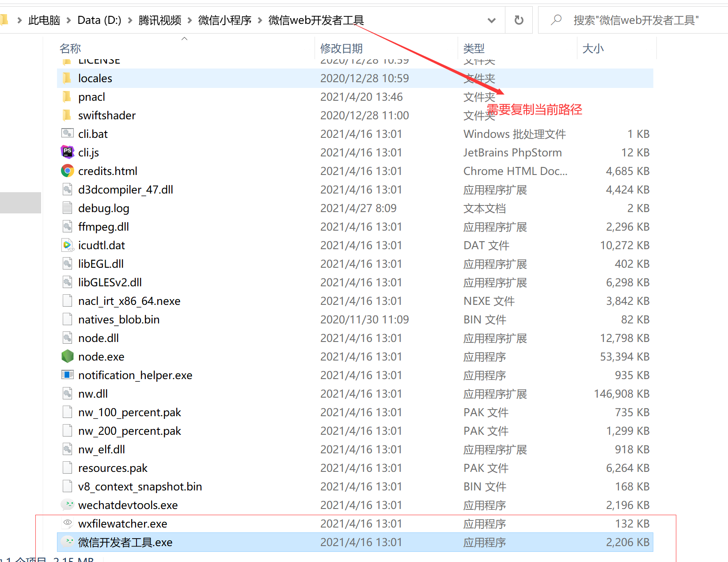The width and height of the screenshot is (728, 562).
Task: Click the 2021/4/20 13:46 date cell
Action: pyautogui.click(x=361, y=97)
